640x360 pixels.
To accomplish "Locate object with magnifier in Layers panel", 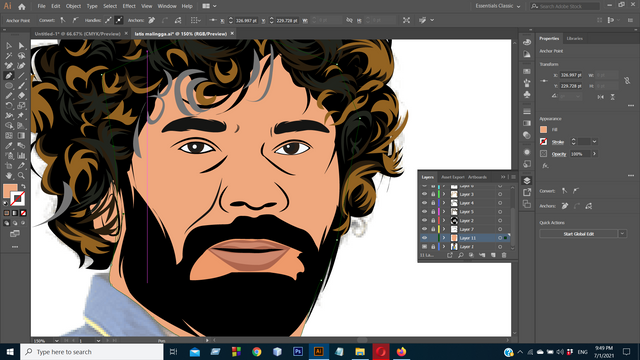I will [460, 255].
